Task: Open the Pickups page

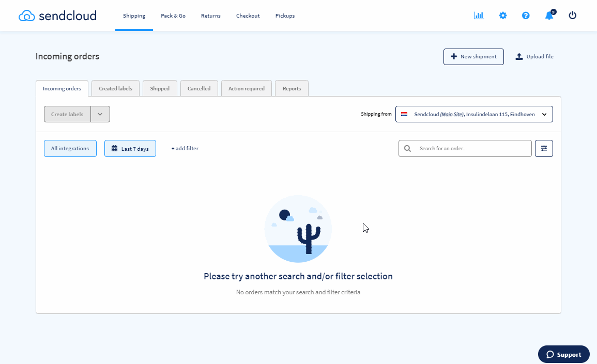Action: pos(285,15)
